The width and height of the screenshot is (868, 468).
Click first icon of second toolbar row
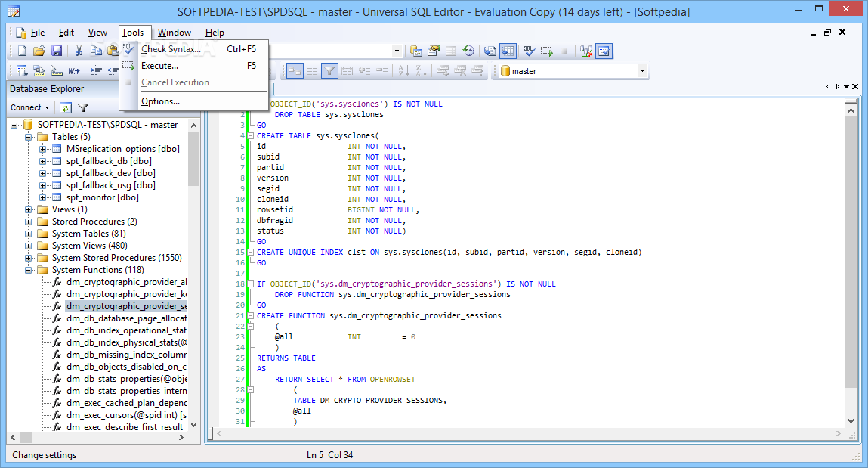pos(22,71)
